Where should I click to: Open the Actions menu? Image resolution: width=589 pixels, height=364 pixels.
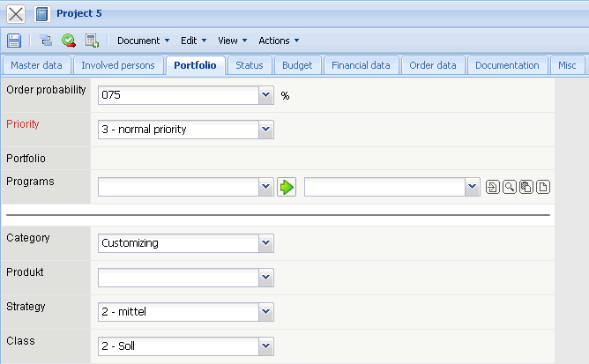279,41
